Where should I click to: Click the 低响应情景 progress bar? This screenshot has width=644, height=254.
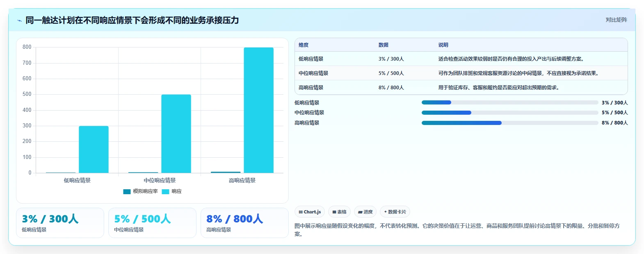510,102
